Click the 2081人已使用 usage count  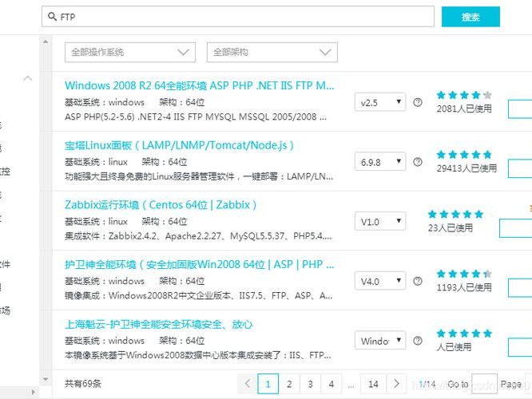464,109
